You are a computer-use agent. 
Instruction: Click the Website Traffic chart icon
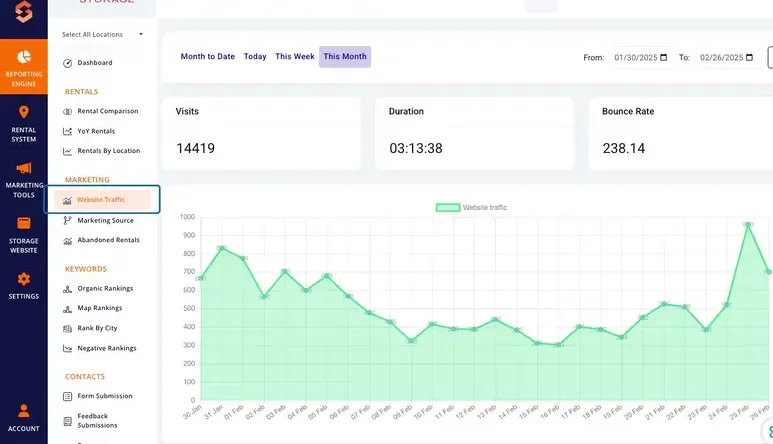pos(67,200)
